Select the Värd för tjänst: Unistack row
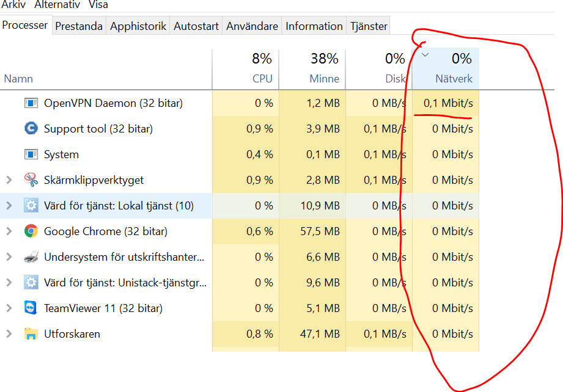Viewport: 563px width, 392px height. (125, 283)
